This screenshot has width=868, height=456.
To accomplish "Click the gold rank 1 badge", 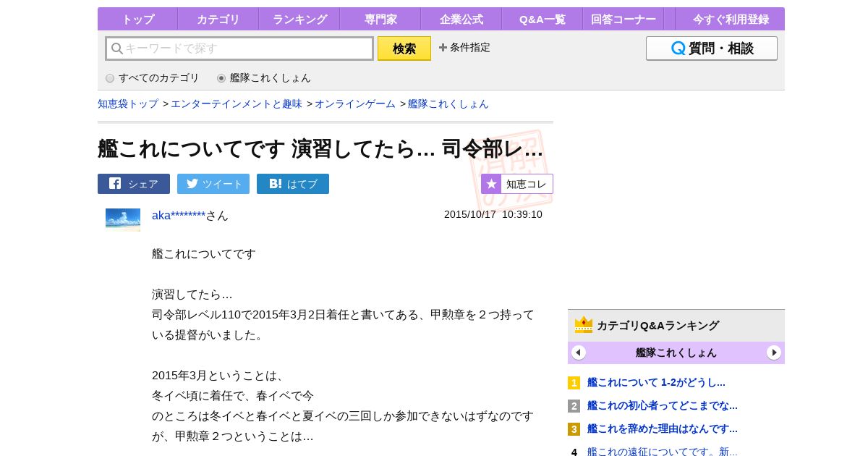I will click(574, 383).
